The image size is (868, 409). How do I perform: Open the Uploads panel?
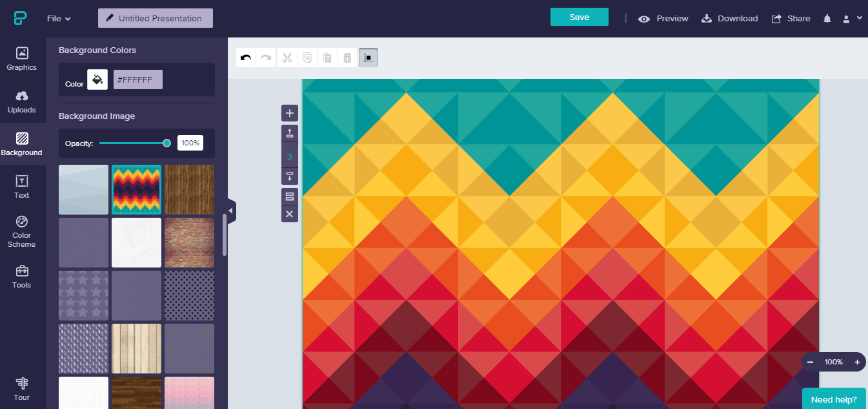22,101
